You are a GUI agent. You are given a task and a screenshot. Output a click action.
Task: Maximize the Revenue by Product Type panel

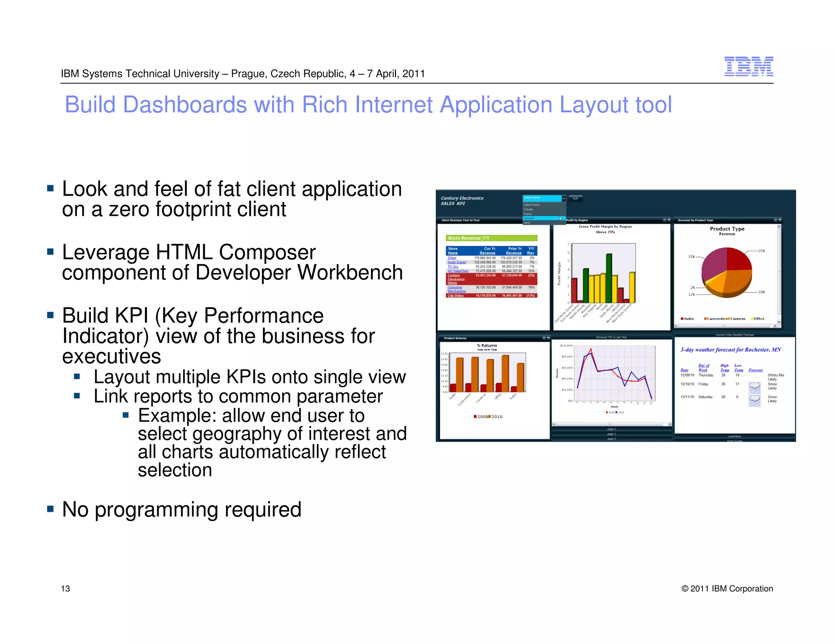tap(780, 220)
